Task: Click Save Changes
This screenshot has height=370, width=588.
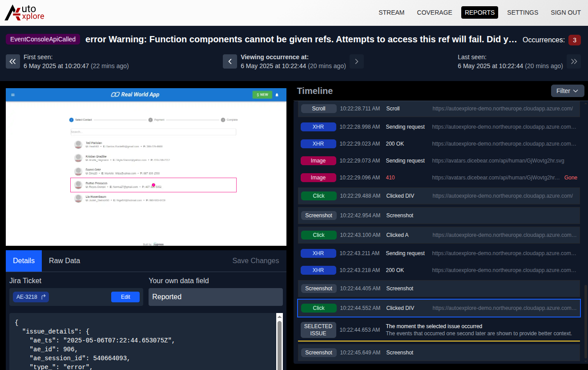Action: (x=256, y=261)
